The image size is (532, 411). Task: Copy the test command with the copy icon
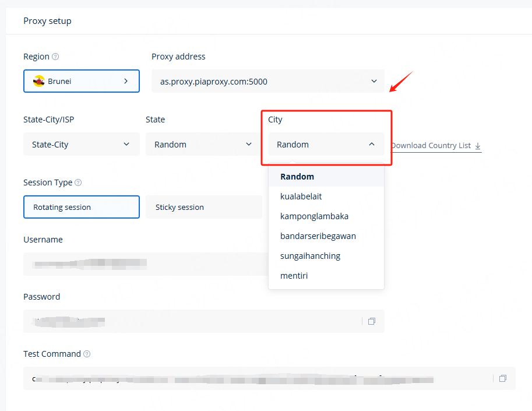click(502, 378)
